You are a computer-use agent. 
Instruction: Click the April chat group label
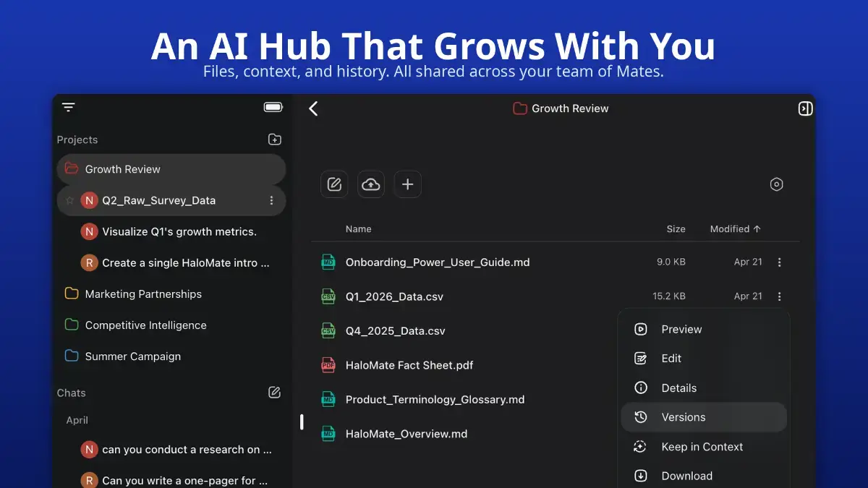[x=77, y=420]
